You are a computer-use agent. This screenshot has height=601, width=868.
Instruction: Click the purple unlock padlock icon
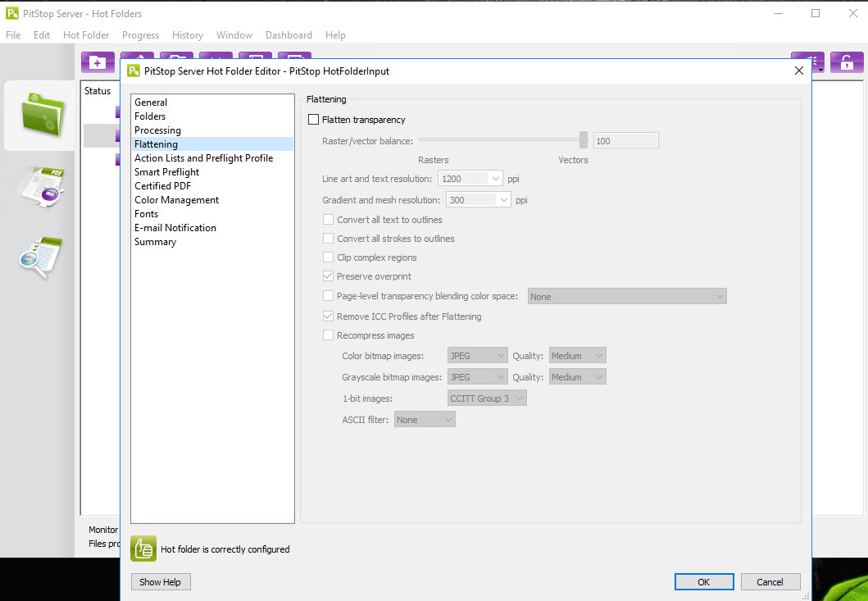(847, 62)
